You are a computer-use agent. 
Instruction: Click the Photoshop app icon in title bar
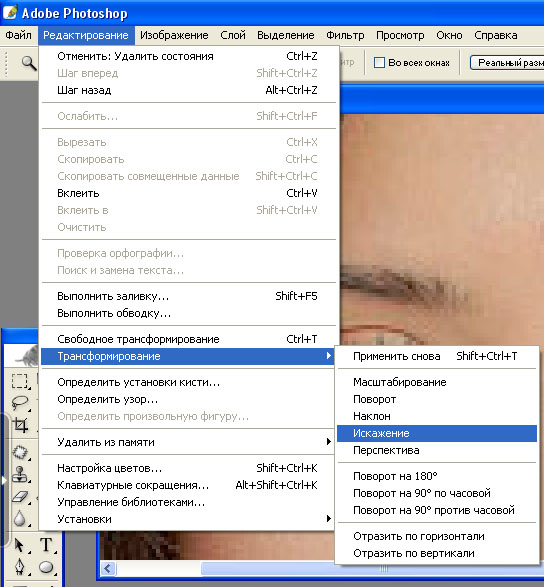(x=10, y=12)
